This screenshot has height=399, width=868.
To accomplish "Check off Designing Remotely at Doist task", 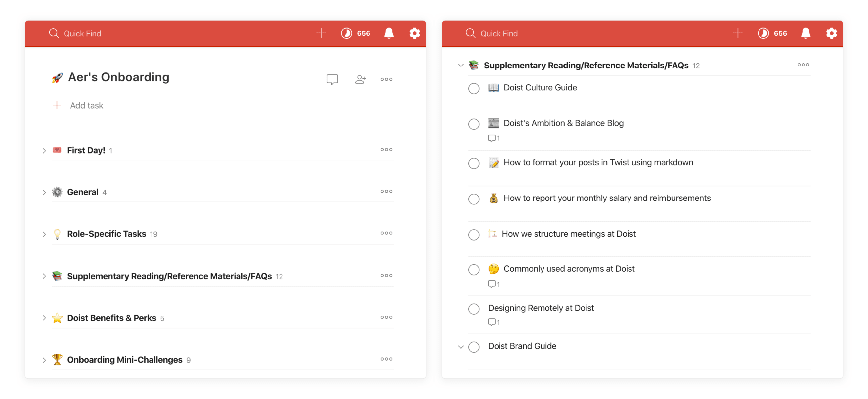I will 473,309.
